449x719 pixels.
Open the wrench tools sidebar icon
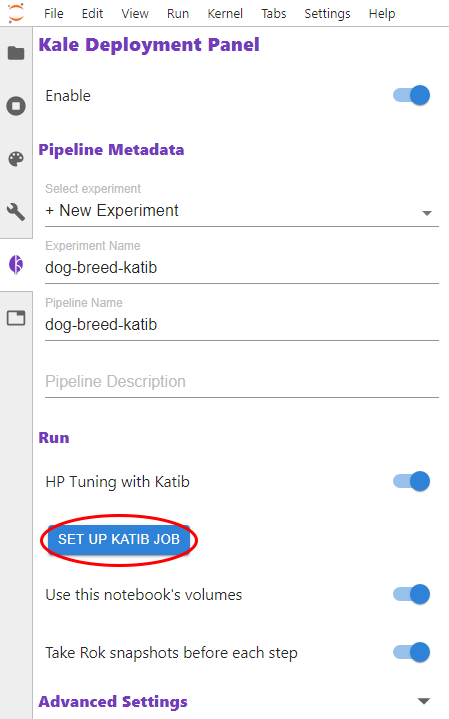pyautogui.click(x=16, y=212)
